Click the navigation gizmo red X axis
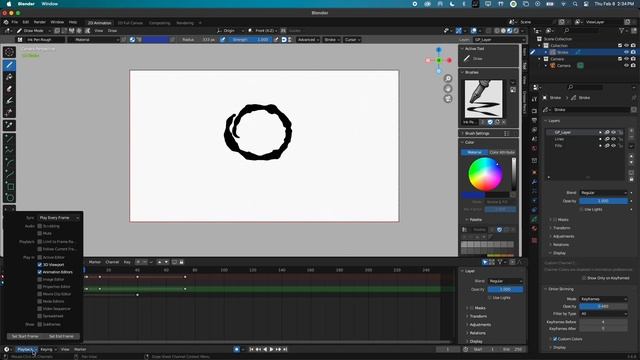640x360 pixels. click(449, 60)
